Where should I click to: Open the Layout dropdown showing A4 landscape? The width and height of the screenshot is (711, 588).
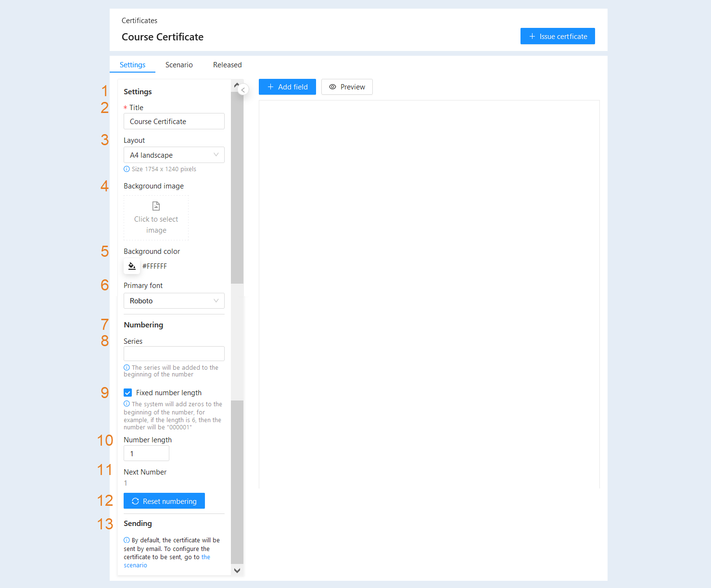(x=174, y=155)
